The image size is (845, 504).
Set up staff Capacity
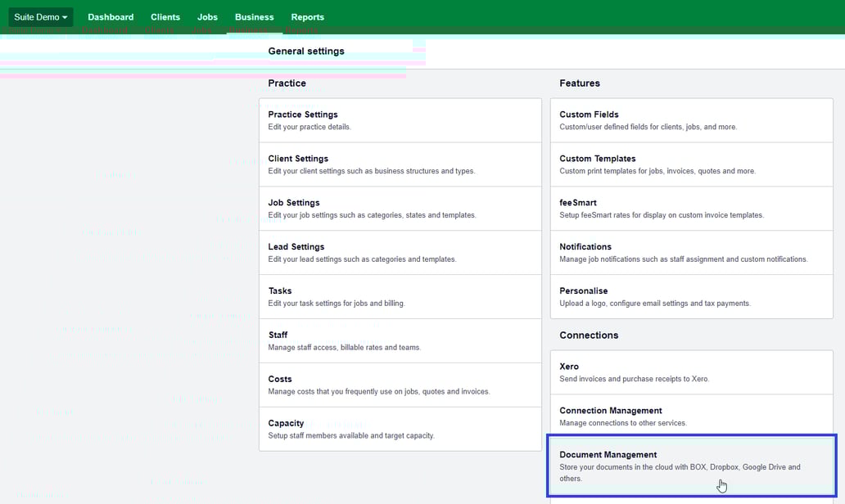pyautogui.click(x=400, y=430)
